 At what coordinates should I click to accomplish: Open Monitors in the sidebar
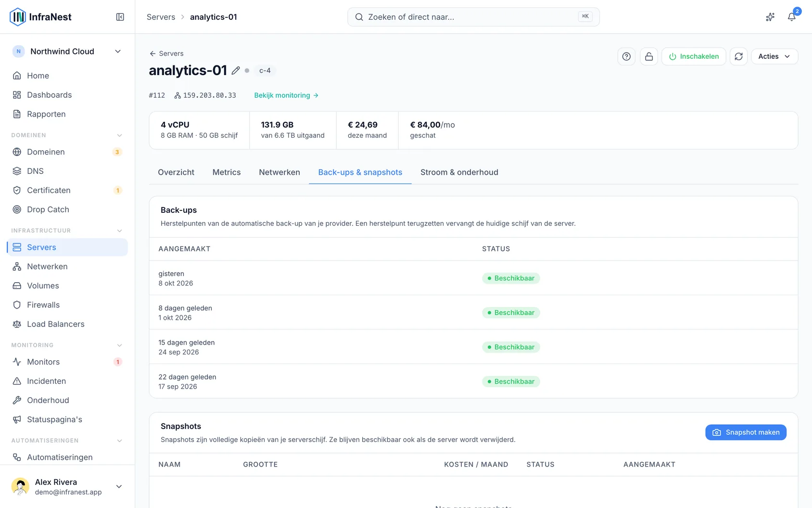[x=67, y=362]
